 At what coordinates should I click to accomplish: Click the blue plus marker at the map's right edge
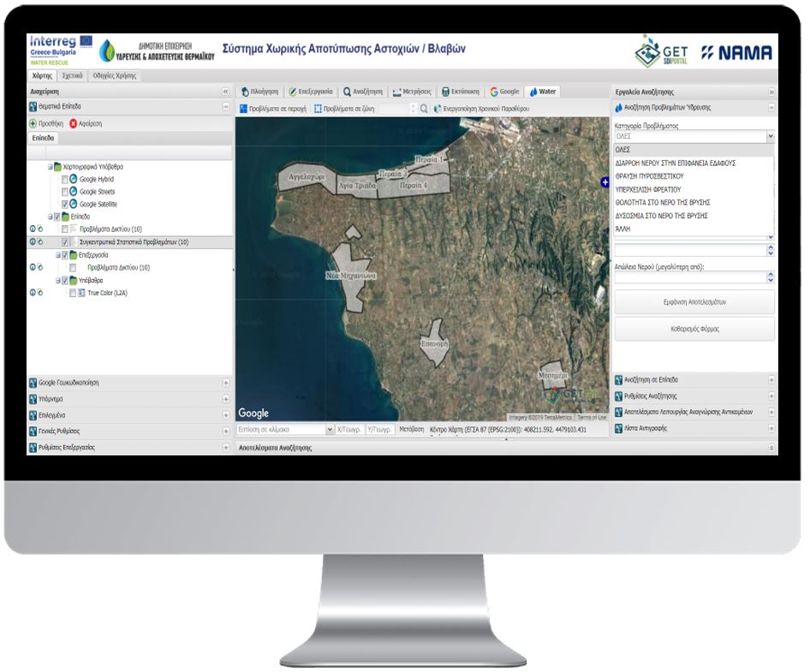(x=605, y=181)
